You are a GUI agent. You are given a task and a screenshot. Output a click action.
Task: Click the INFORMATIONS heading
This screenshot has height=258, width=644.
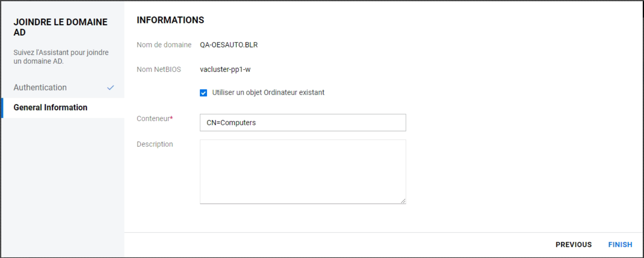170,20
